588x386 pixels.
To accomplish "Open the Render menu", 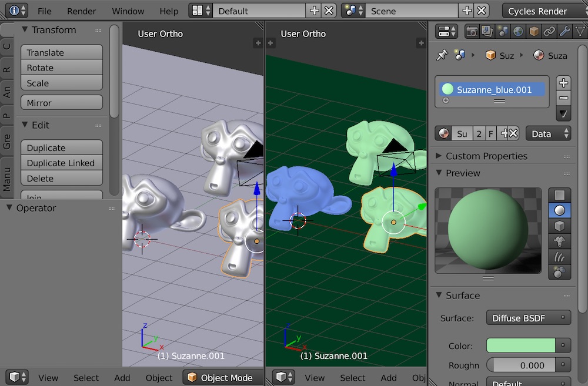I will click(81, 11).
